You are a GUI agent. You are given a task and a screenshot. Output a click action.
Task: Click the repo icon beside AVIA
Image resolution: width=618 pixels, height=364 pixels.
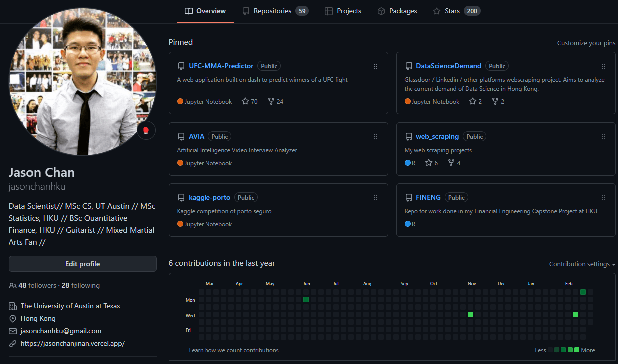point(181,137)
